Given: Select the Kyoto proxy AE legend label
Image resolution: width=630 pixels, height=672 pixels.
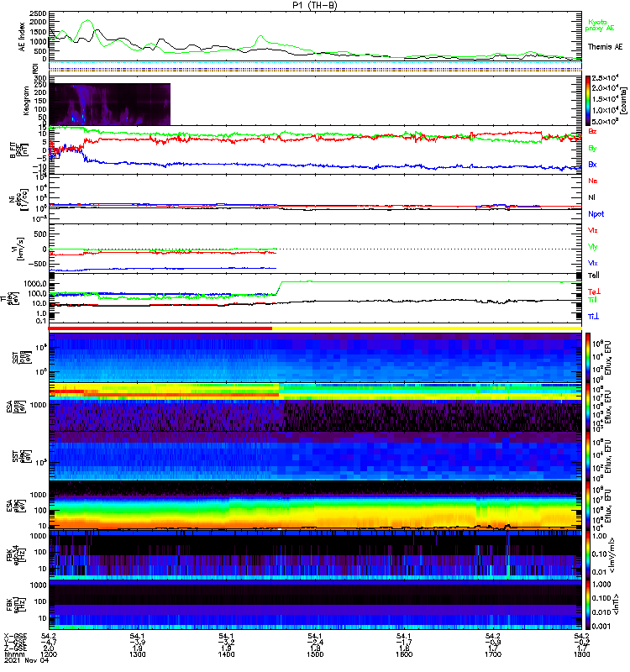Looking at the screenshot, I should click(x=600, y=25).
